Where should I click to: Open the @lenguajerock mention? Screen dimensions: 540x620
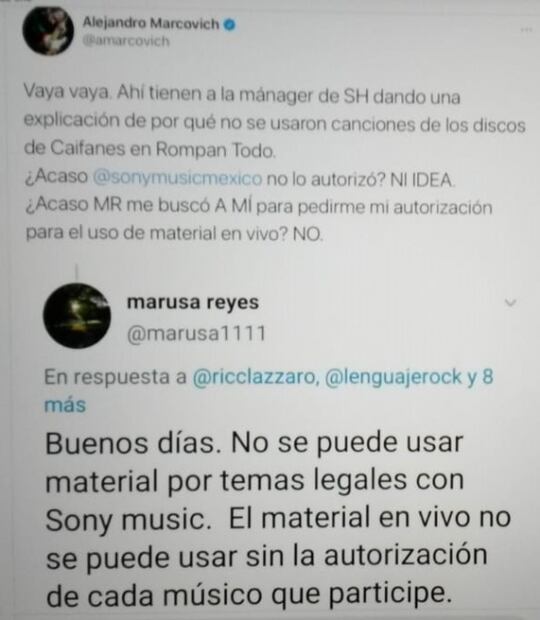tap(393, 377)
